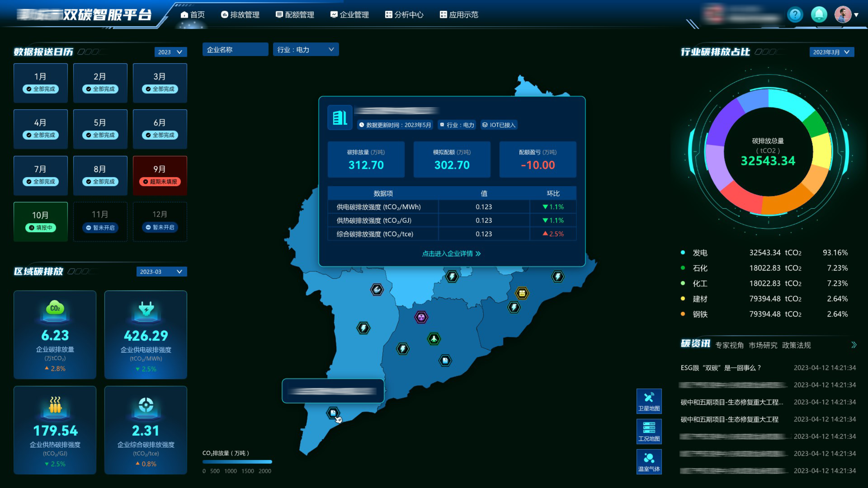868x488 pixels.
Task: Expand the 行业：电力 industry dropdown
Action: pos(306,50)
